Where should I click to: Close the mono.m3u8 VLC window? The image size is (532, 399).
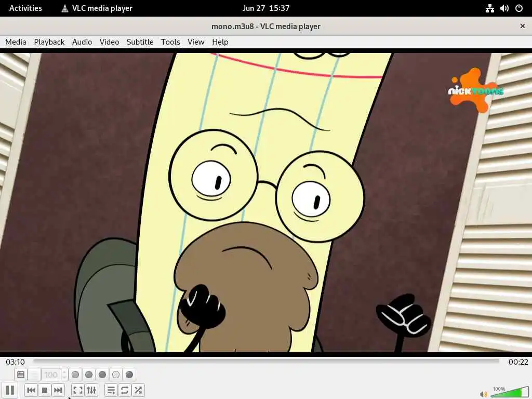[523, 26]
